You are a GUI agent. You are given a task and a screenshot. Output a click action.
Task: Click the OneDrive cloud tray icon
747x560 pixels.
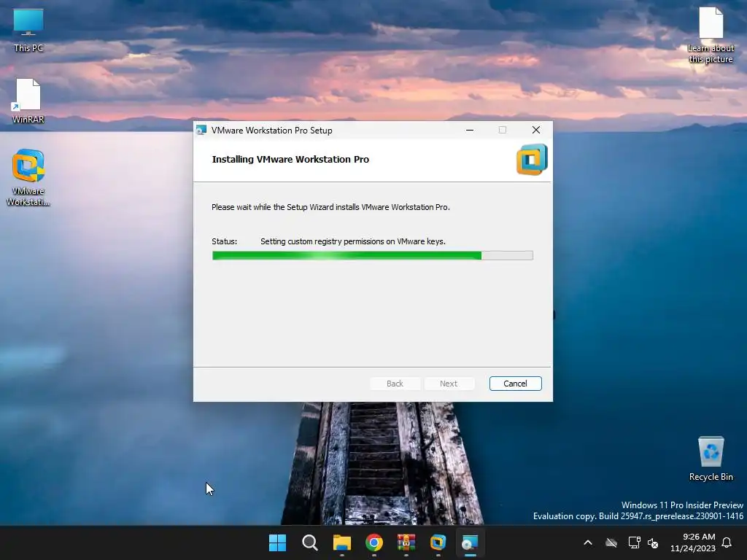coord(611,542)
